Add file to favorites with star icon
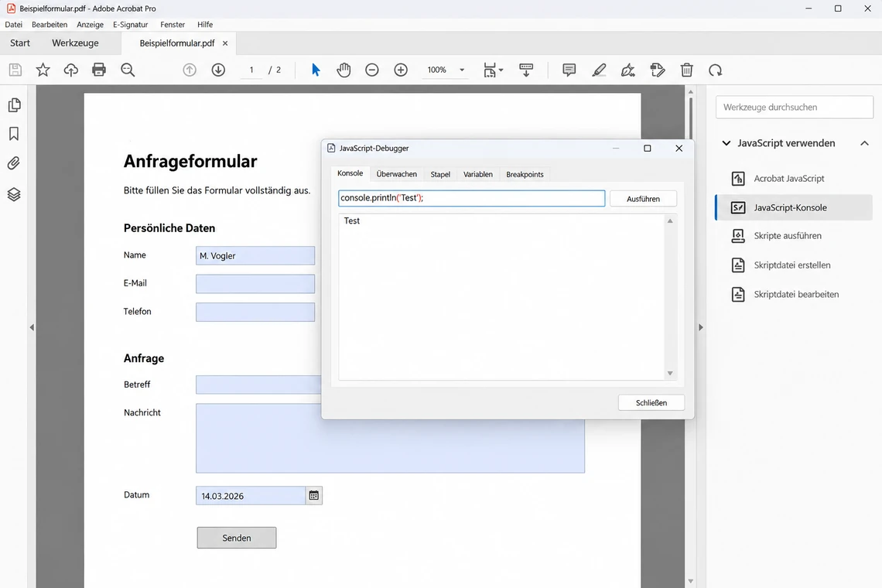The width and height of the screenshot is (882, 588). 43,70
